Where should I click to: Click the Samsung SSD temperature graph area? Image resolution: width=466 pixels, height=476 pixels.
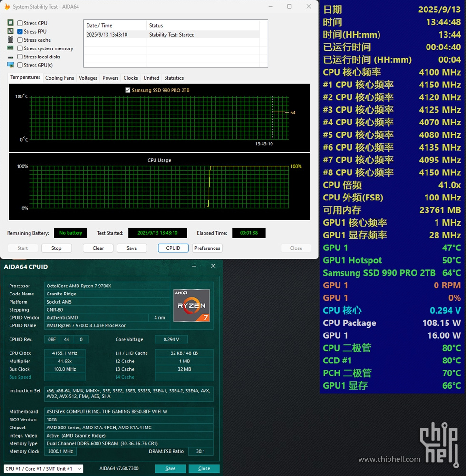click(x=159, y=117)
